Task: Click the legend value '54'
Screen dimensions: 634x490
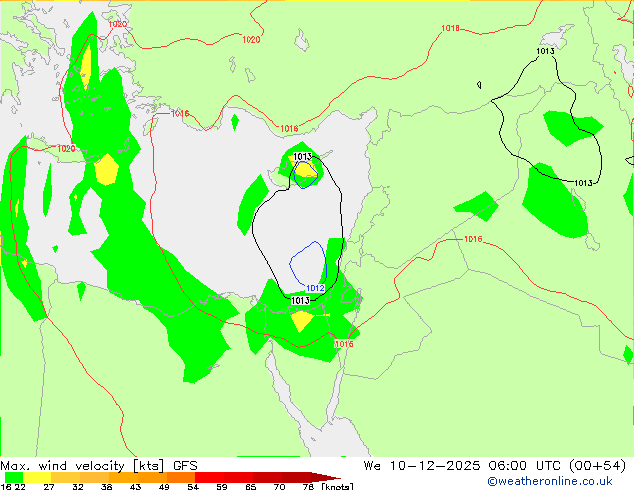Action: point(193,487)
